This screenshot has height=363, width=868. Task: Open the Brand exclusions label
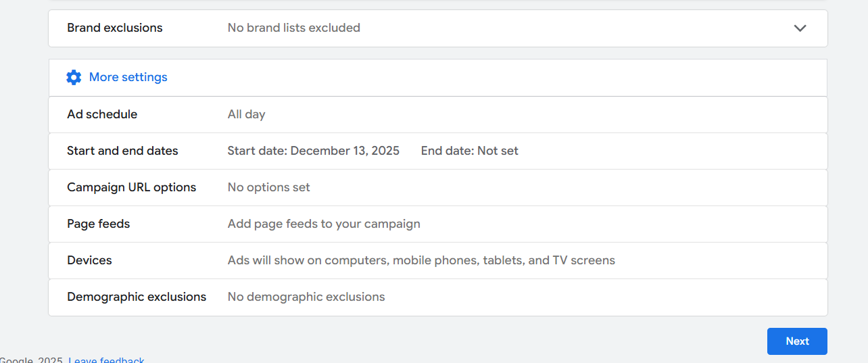coord(115,28)
